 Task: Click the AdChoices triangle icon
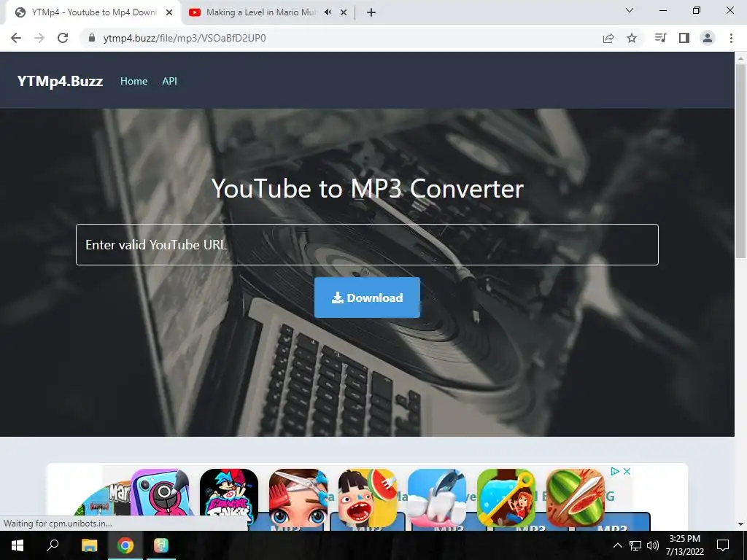[x=614, y=471]
